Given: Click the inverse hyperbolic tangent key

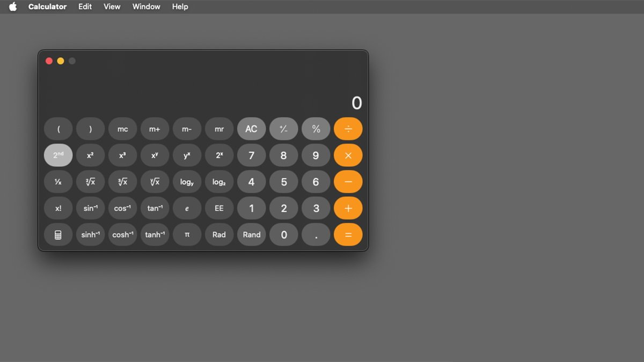Looking at the screenshot, I should click(x=155, y=235).
